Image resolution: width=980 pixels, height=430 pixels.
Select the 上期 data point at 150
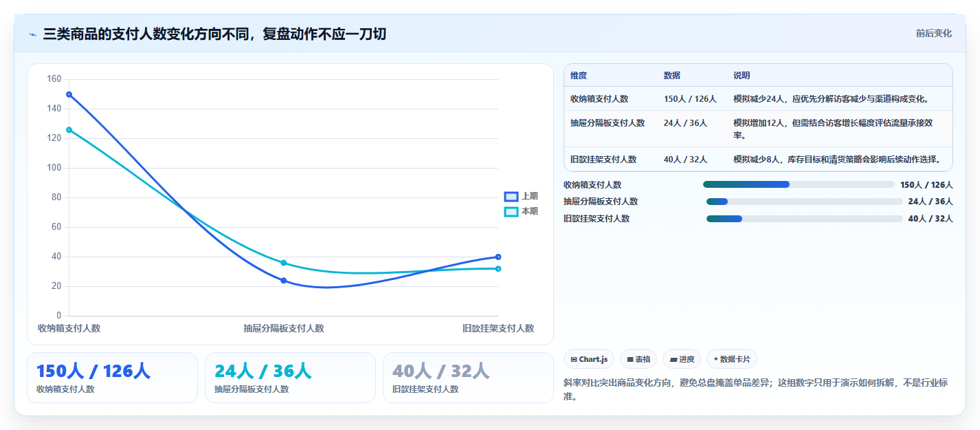tap(69, 94)
